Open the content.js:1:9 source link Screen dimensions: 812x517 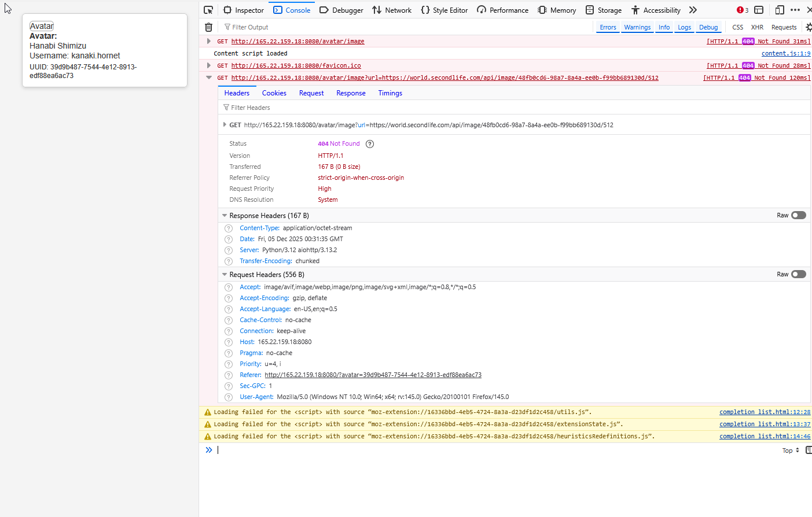pos(785,53)
